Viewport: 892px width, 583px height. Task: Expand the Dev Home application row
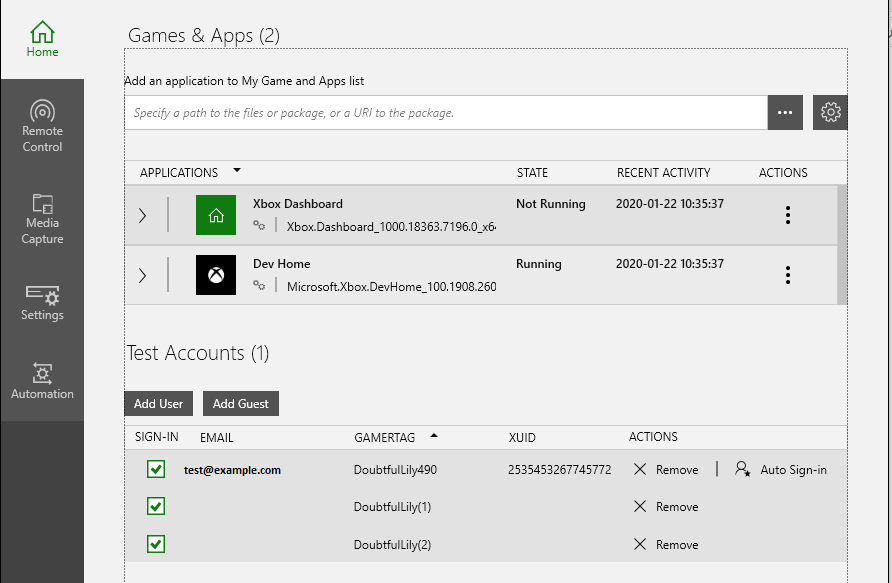tap(142, 275)
